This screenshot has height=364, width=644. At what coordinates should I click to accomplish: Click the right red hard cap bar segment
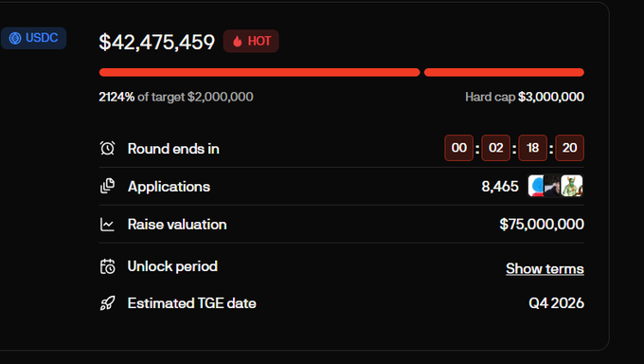pyautogui.click(x=504, y=72)
